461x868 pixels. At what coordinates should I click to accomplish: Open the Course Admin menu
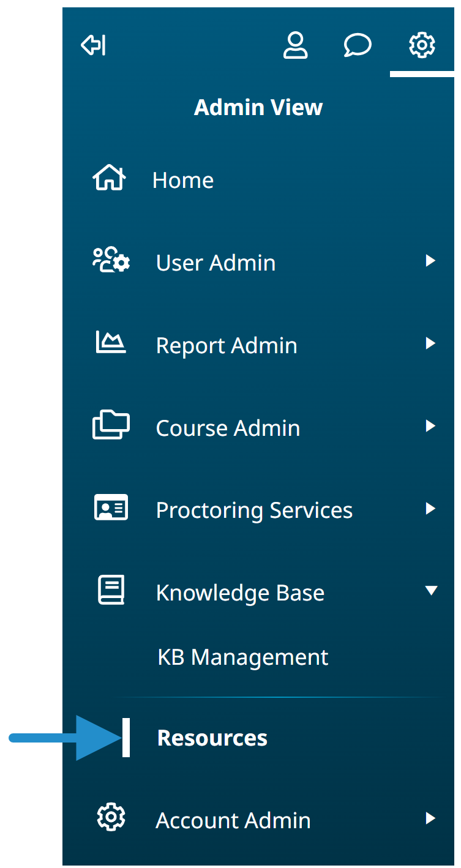(228, 428)
